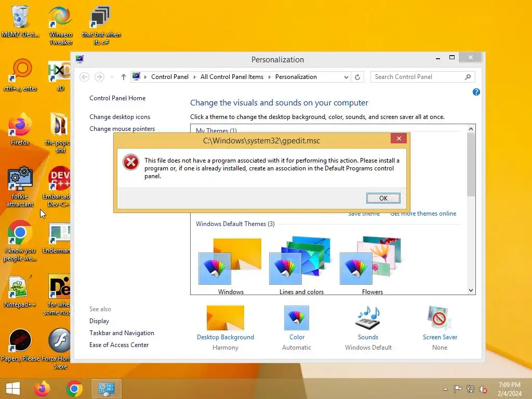Click the Windows Start button
Screen dimensions: 532x399
click(x=13, y=389)
